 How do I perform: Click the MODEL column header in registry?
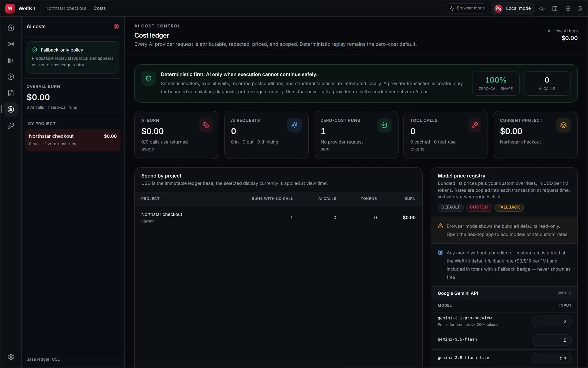[x=445, y=305]
